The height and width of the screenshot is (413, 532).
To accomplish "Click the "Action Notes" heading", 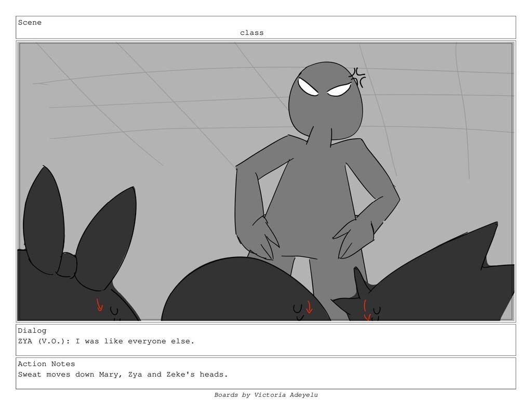I will tap(46, 364).
